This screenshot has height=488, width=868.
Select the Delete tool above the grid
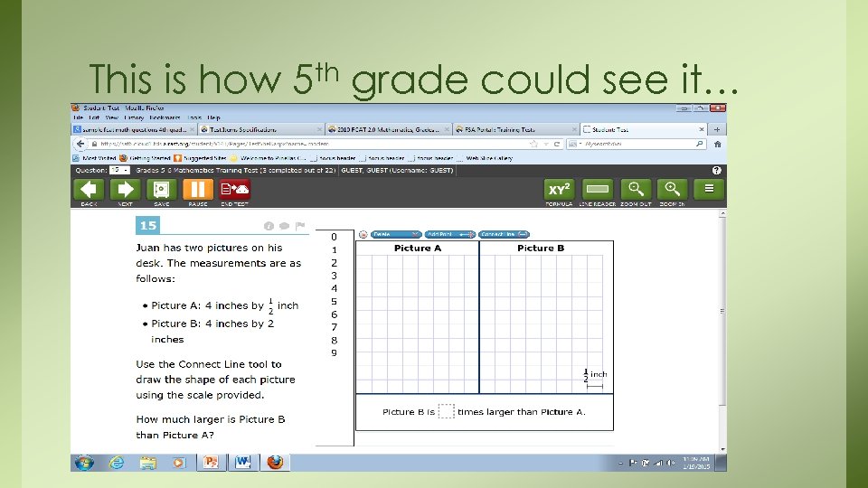point(396,235)
